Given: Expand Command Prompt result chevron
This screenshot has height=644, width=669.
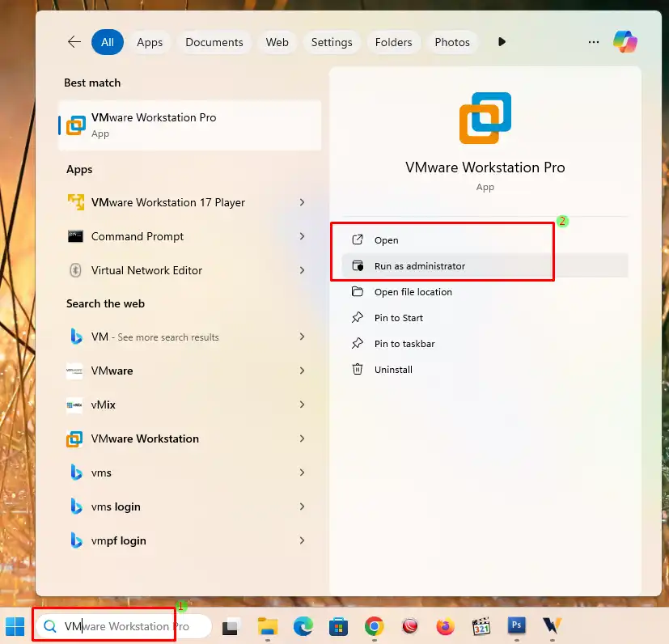Looking at the screenshot, I should pyautogui.click(x=302, y=236).
